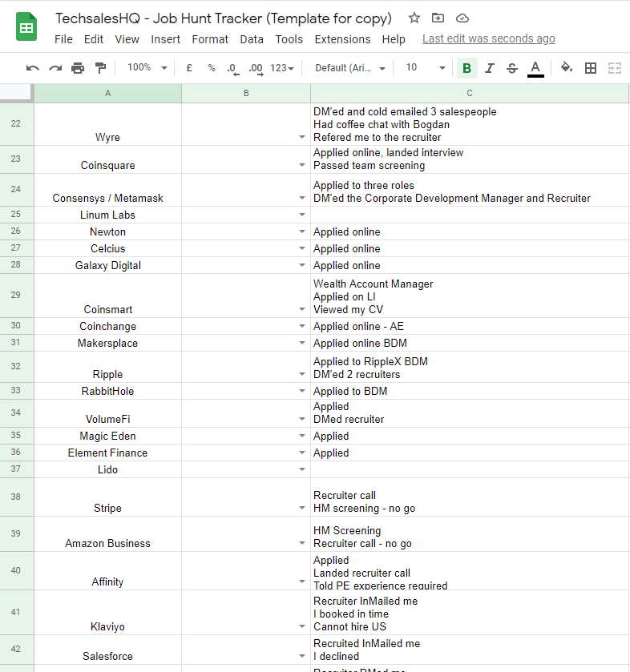The width and height of the screenshot is (630, 672).
Task: Open the dropdown in the Stripe row
Action: pyautogui.click(x=302, y=508)
